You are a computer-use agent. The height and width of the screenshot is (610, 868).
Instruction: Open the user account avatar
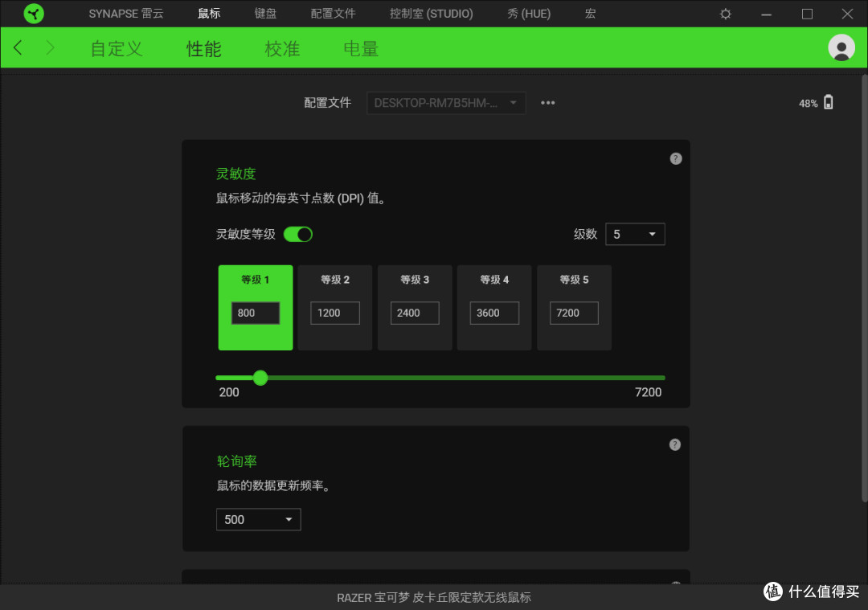coord(841,47)
